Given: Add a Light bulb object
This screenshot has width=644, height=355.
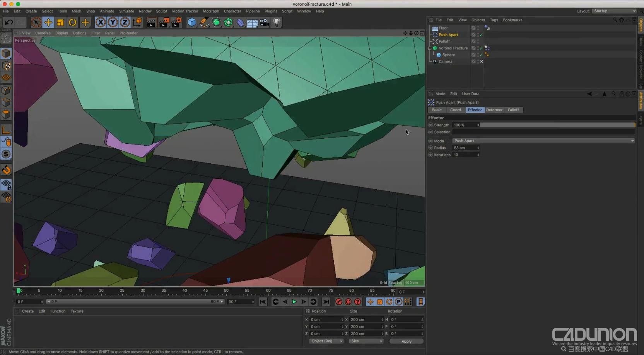Looking at the screenshot, I should pyautogui.click(x=277, y=22).
